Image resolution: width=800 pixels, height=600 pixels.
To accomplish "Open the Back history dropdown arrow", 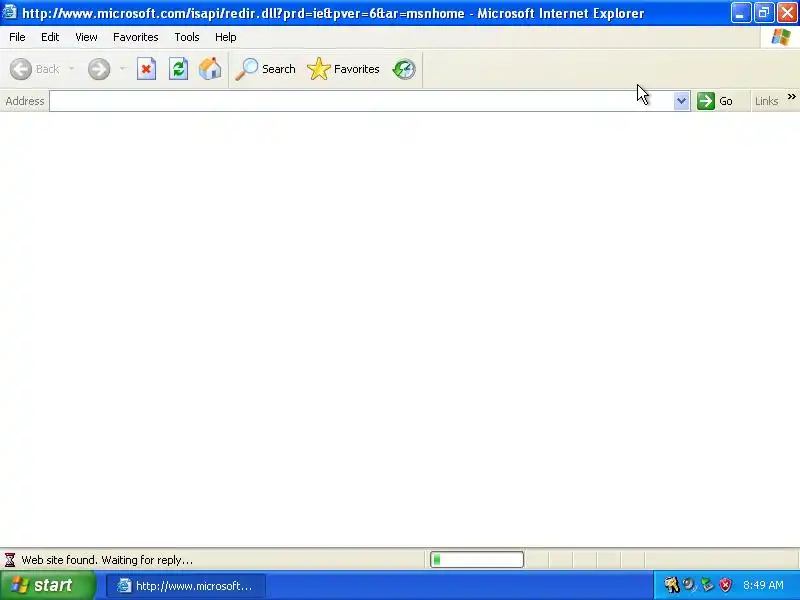I will pos(71,69).
